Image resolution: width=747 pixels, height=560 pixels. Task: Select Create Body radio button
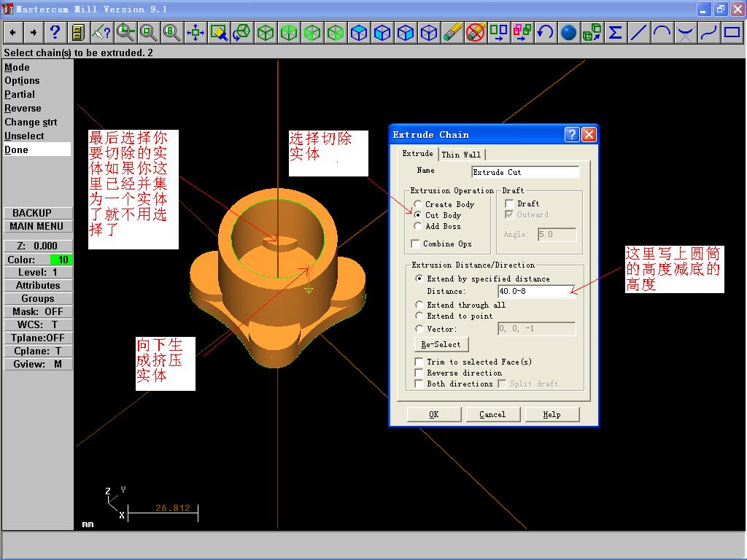418,204
